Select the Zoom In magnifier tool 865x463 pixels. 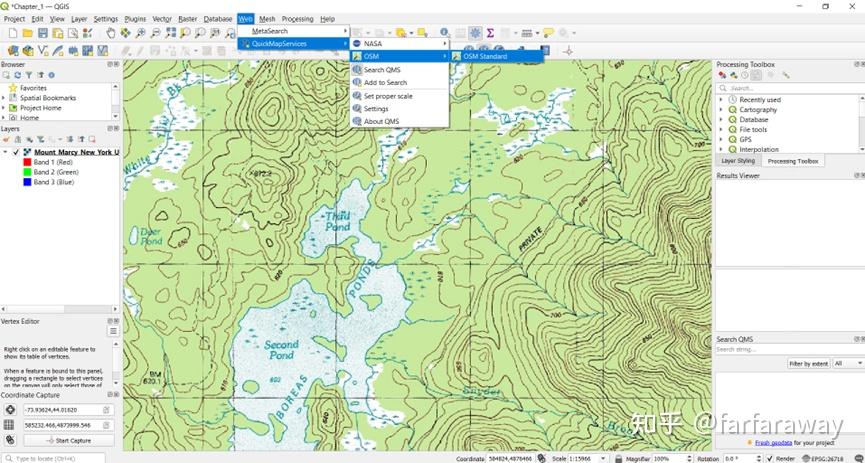coord(141,33)
